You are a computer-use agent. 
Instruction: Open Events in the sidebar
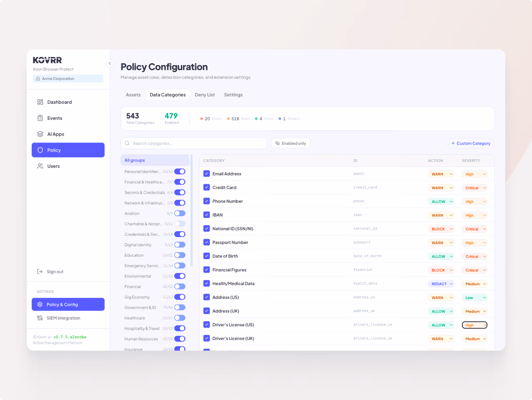[68, 118]
